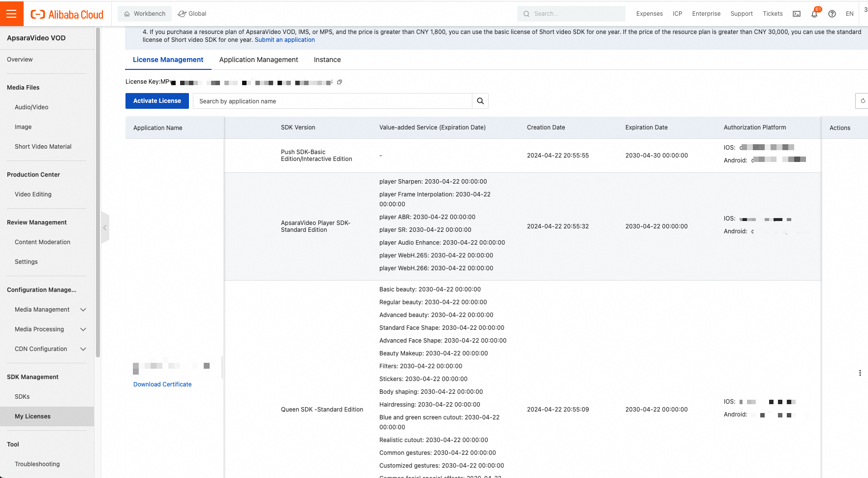Viewport: 868px width, 478px height.
Task: Click the SDK Version column header
Action: [298, 127]
